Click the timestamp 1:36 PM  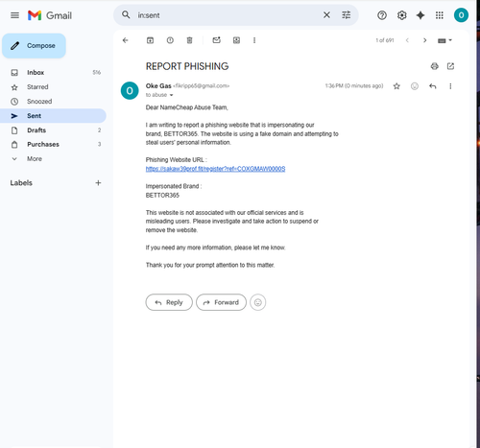click(x=354, y=85)
